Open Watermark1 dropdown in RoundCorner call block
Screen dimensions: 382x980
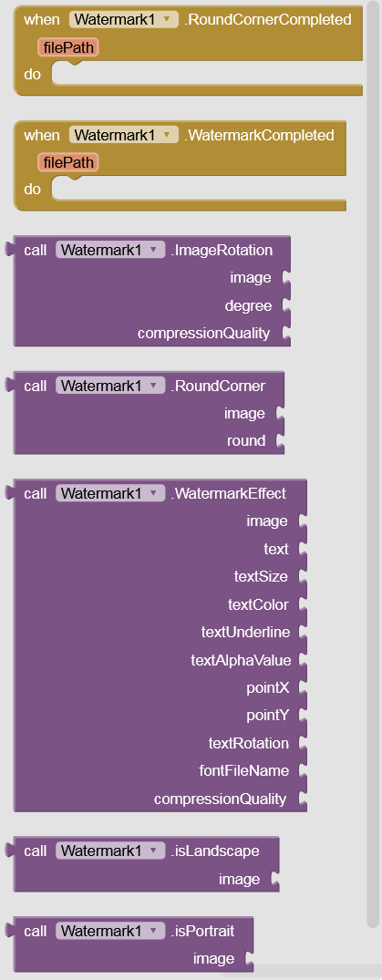click(x=110, y=387)
